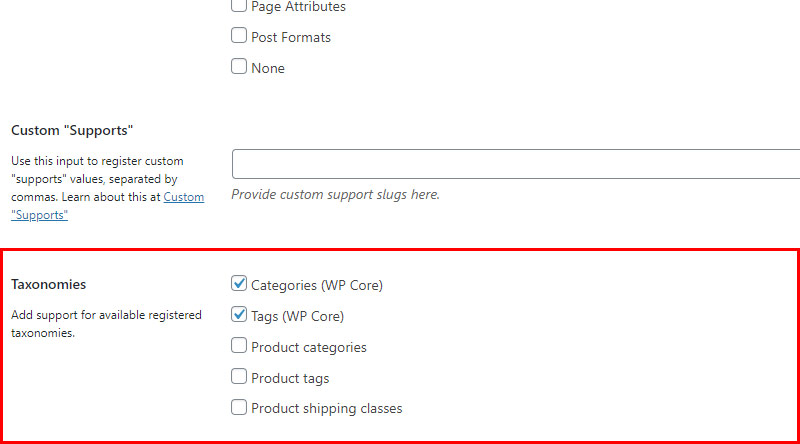Focus the custom supports slugs input field

click(516, 164)
